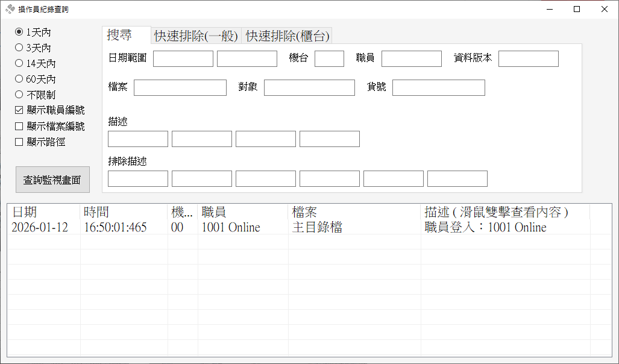Select the 1天內 date range option
Screen dimensions: 619x364
pos(19,31)
